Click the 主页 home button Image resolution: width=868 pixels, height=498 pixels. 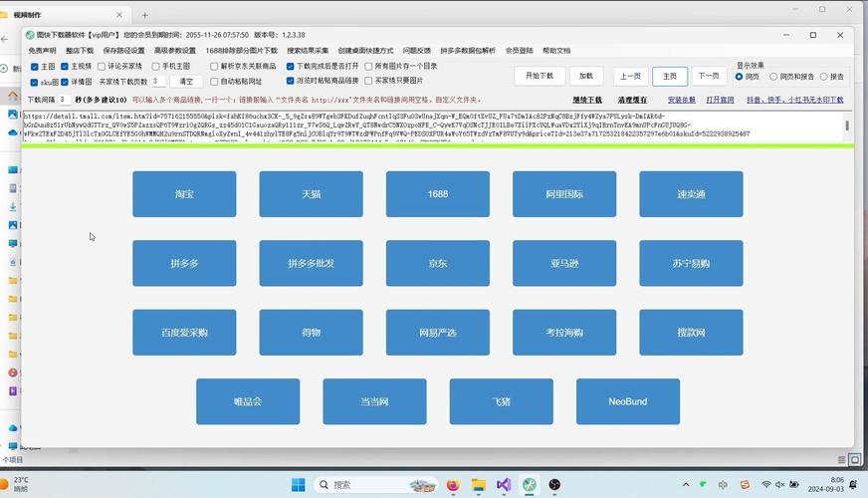(x=670, y=77)
